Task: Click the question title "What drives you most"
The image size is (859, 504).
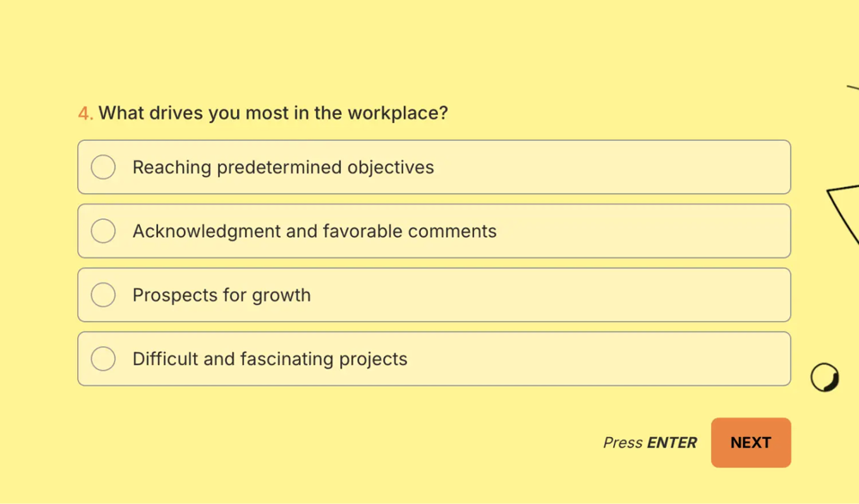Action: (x=273, y=113)
